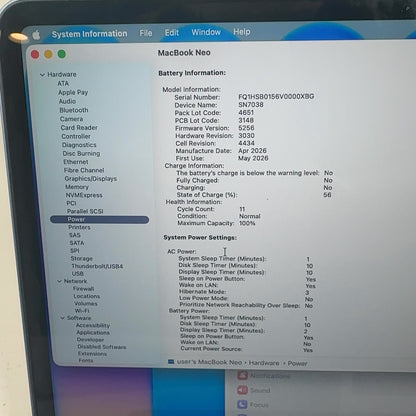
Task: Open the Apple menu icon
Action: [x=36, y=34]
